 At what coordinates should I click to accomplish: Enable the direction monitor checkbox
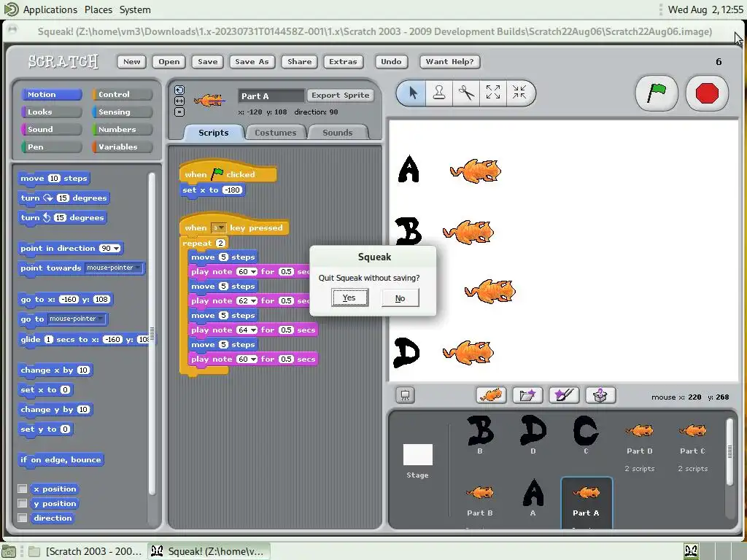click(x=22, y=518)
